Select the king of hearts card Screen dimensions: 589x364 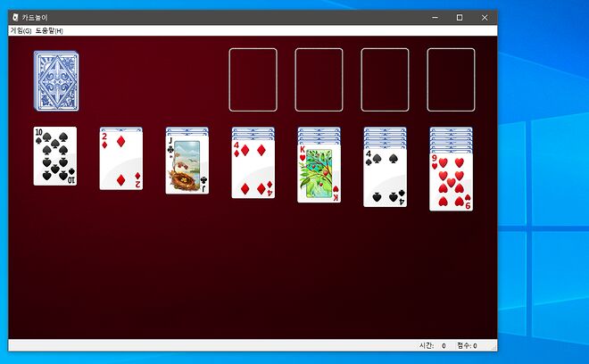point(319,173)
